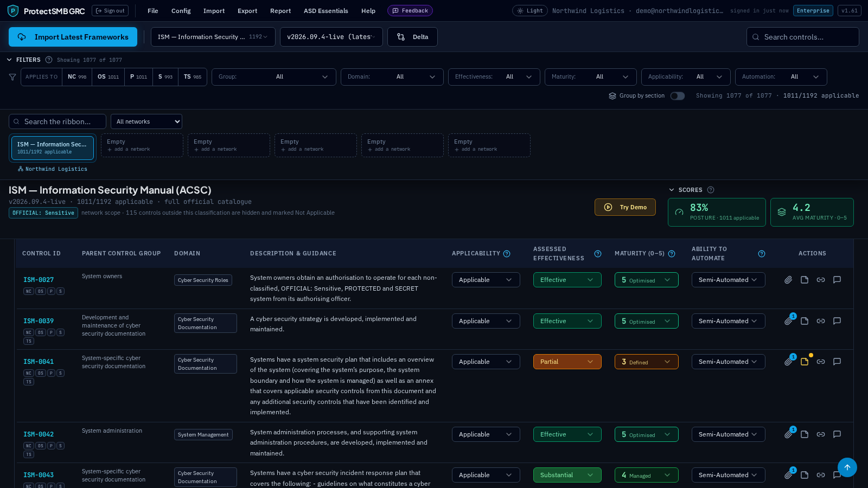Open the Partial effectiveness dropdown for ISM-0041

(x=567, y=362)
